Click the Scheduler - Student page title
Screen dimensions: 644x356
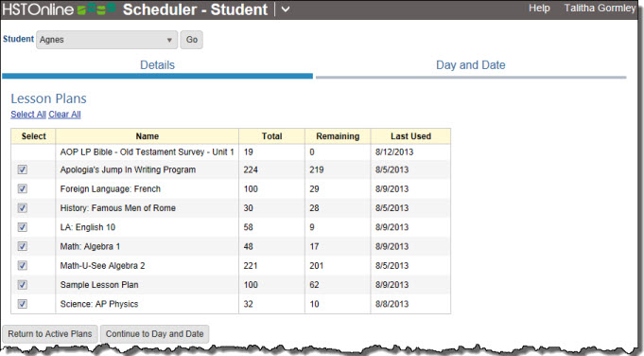(195, 9)
